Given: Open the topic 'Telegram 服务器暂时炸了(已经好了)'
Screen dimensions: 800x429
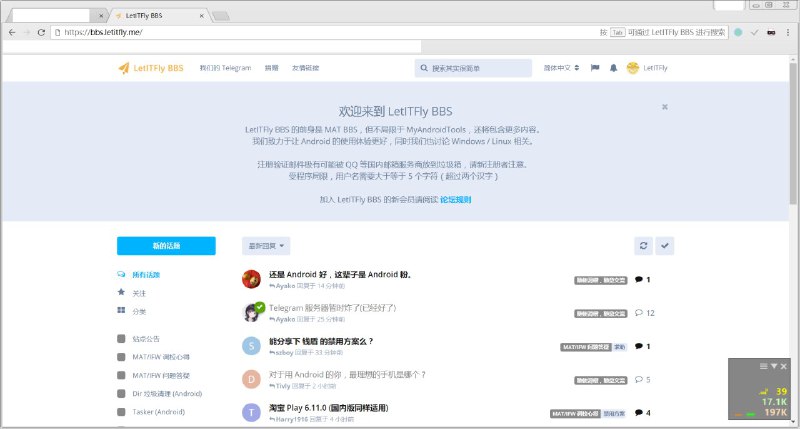Looking at the screenshot, I should (332, 308).
